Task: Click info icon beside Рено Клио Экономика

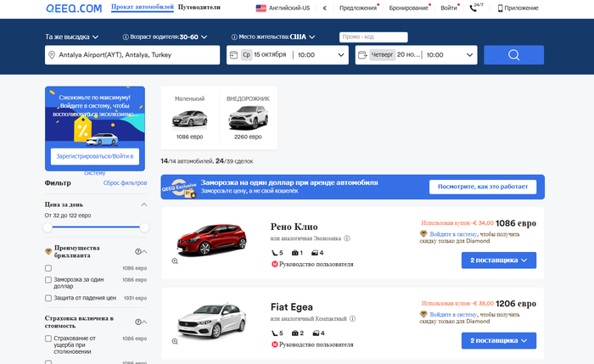Action: pyautogui.click(x=346, y=238)
